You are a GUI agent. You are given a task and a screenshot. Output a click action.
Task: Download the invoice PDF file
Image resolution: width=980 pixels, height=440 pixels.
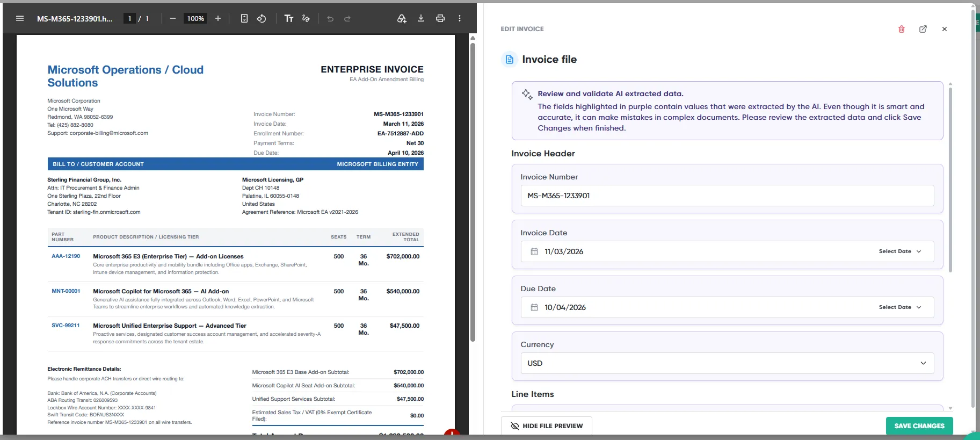point(421,18)
